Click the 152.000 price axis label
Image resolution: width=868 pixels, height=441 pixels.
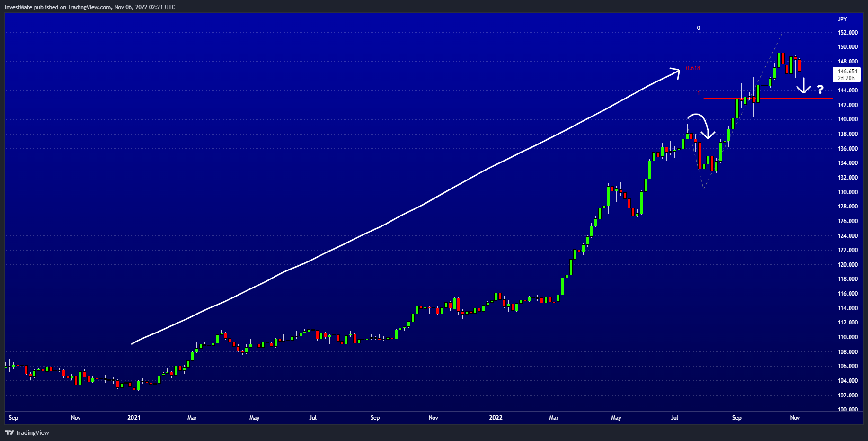(848, 33)
